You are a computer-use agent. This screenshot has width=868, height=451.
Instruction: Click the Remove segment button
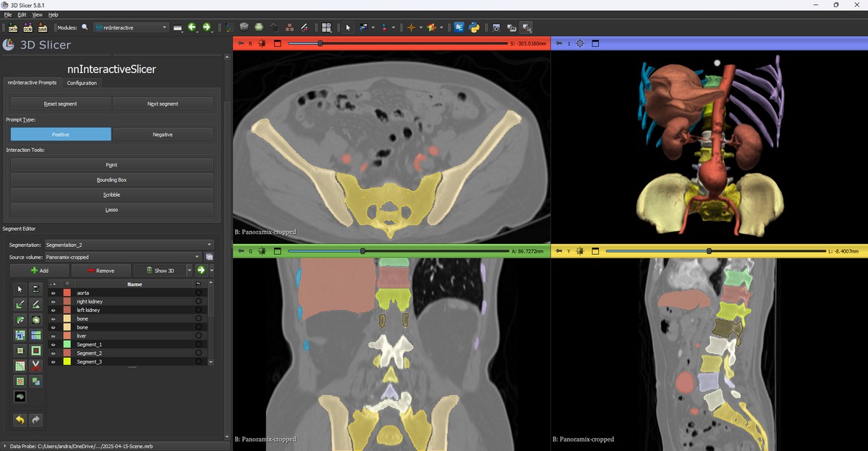point(101,270)
